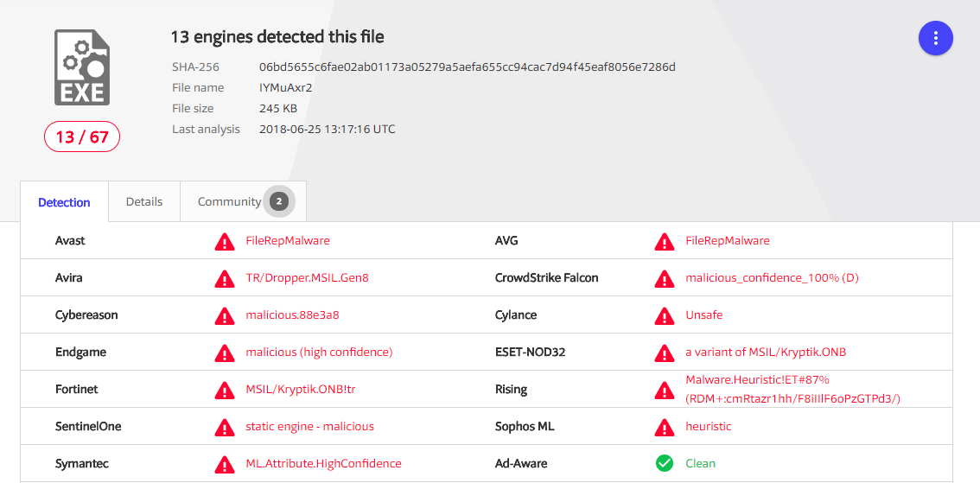Click the ESET-NOD32 engine name
Viewport: 980px width, 483px height.
tap(530, 353)
